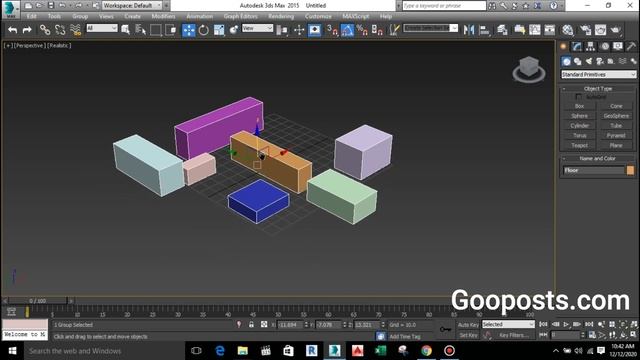Click the Render Production teapot icon
Image resolution: width=640 pixels, height=360 pixels.
click(x=616, y=30)
